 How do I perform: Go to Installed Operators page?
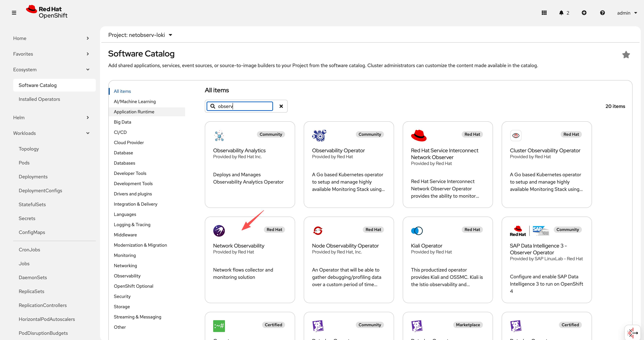[39, 99]
